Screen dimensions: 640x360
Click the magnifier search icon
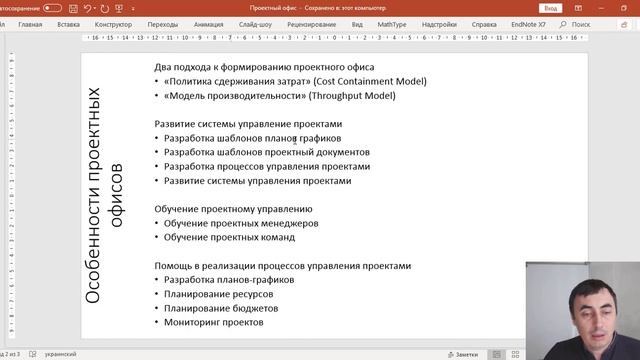563,24
